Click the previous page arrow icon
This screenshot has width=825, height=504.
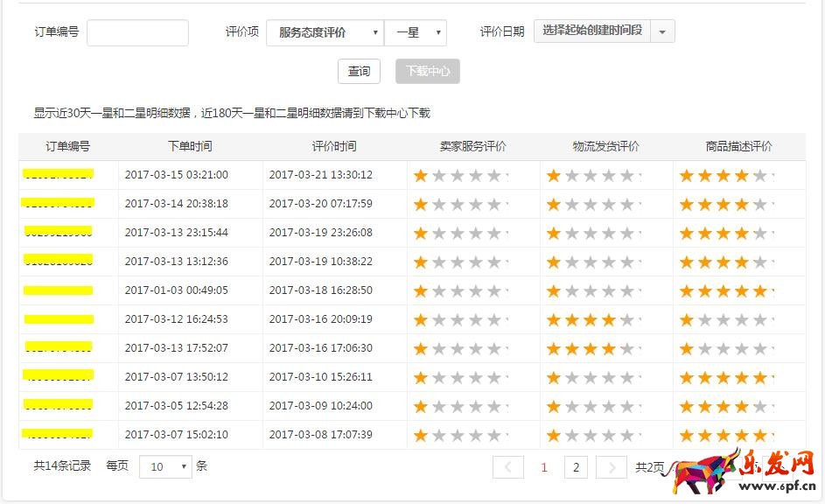(x=508, y=467)
